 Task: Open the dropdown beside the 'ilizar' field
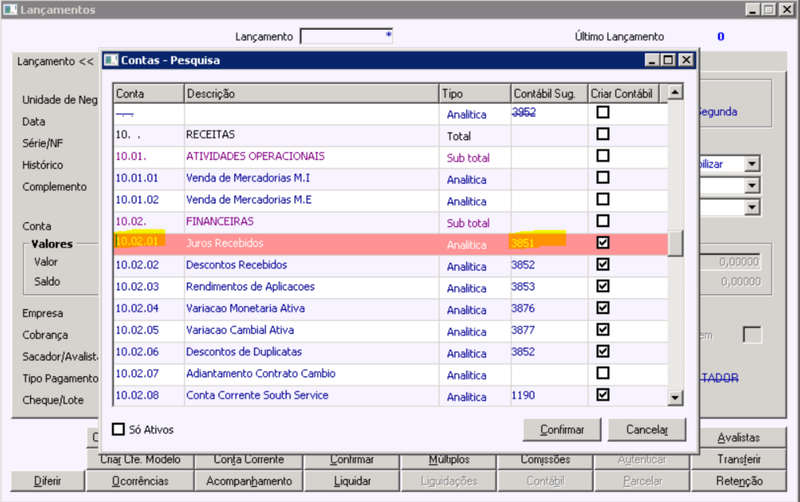[752, 164]
